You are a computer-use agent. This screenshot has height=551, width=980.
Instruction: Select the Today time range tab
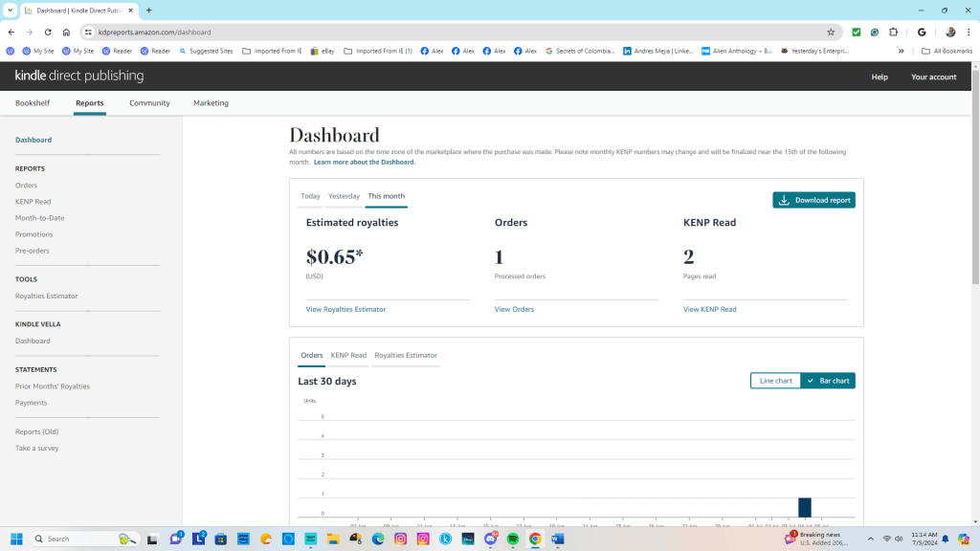[310, 196]
